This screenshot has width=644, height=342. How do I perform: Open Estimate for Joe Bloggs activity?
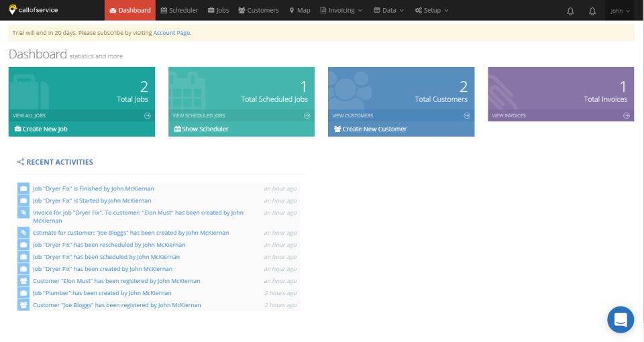coord(131,233)
